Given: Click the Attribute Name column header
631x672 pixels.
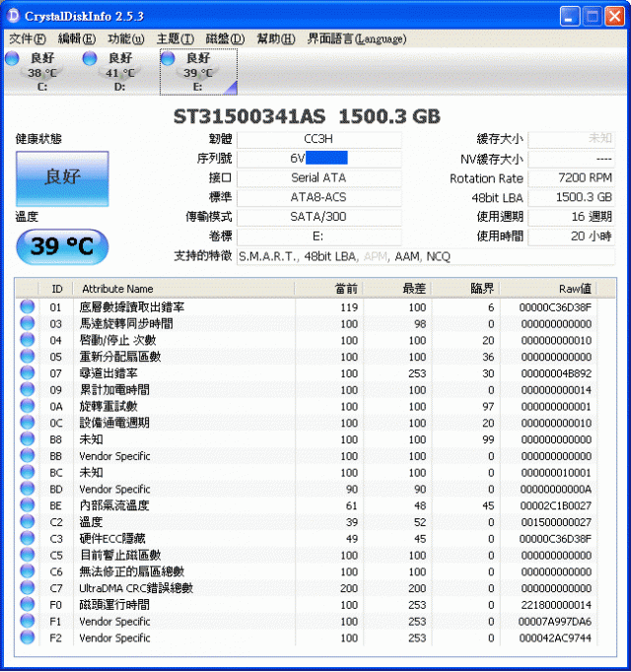Looking at the screenshot, I should [x=183, y=289].
